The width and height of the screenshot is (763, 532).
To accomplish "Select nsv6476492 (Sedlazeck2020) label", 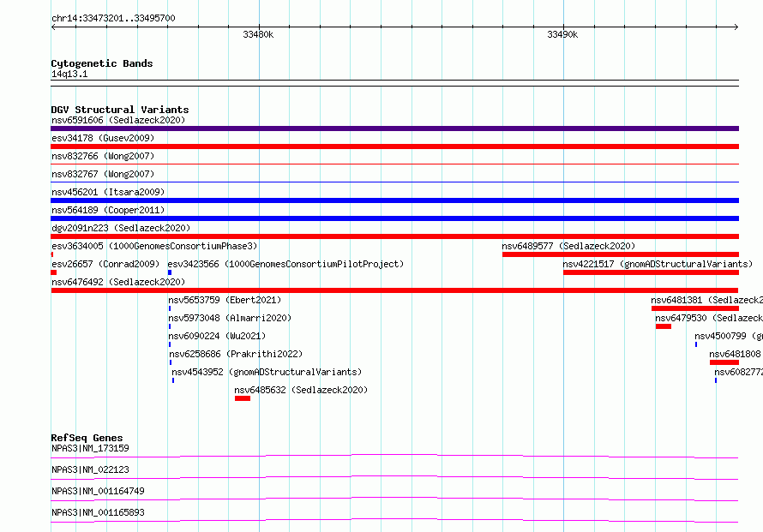I will click(x=118, y=282).
